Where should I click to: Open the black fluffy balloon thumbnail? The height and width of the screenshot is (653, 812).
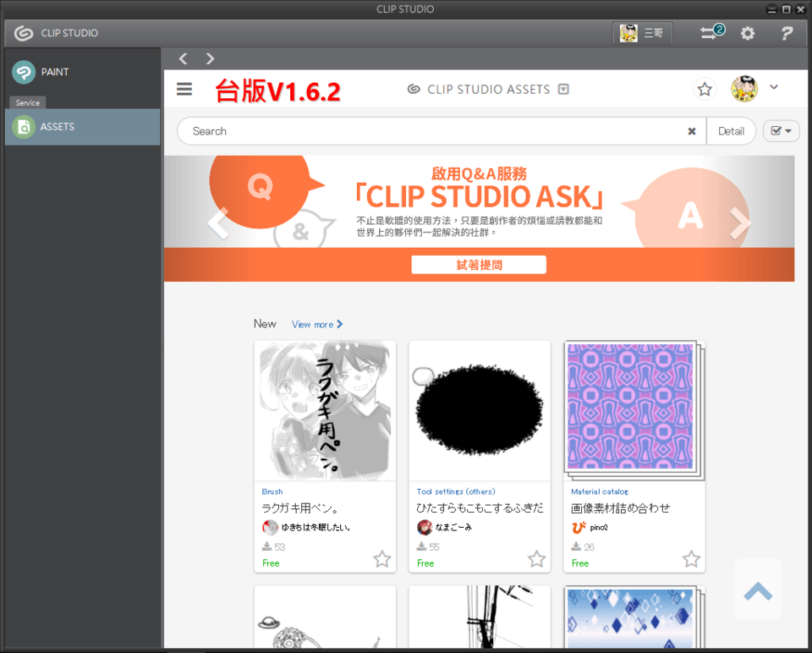coord(480,410)
